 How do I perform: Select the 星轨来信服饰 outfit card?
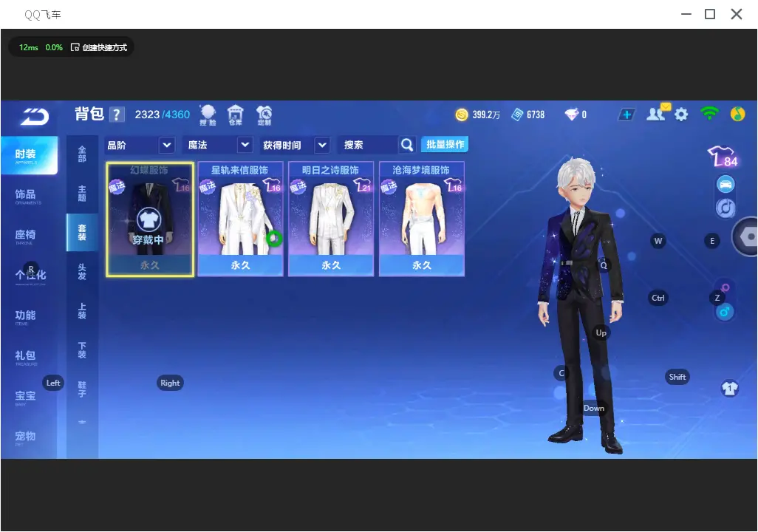(x=240, y=219)
